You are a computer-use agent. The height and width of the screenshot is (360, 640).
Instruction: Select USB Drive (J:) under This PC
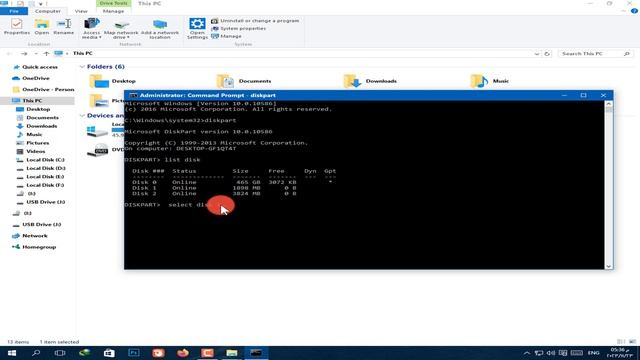pos(45,202)
